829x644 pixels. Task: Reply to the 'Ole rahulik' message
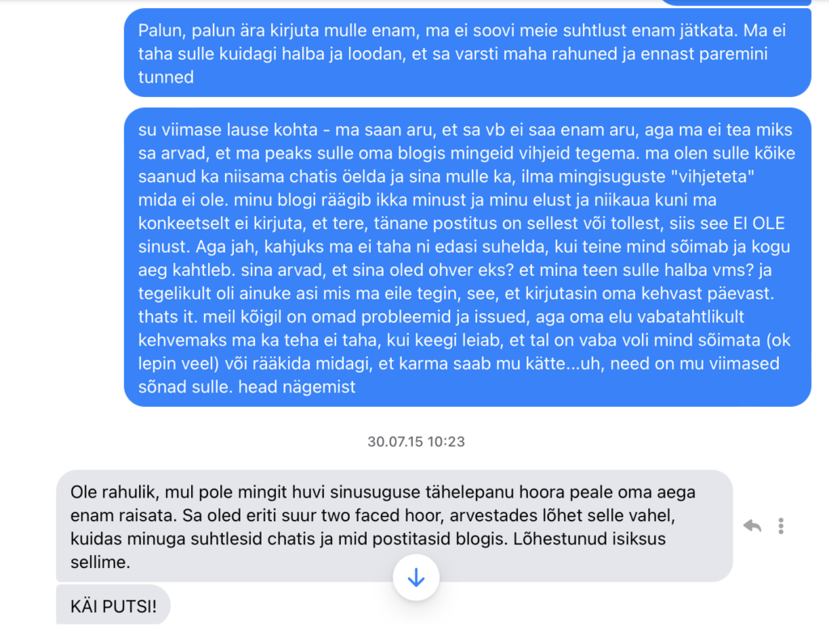click(752, 526)
